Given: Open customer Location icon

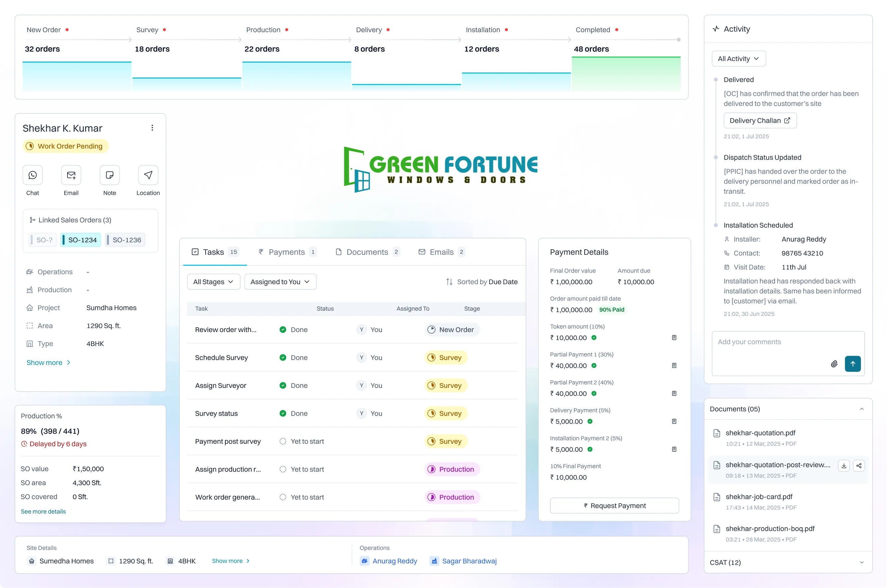Looking at the screenshot, I should [148, 175].
